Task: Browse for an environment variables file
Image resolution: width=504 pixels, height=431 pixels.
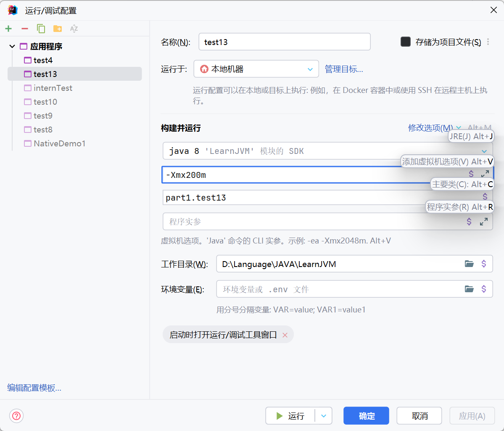Action: [469, 289]
